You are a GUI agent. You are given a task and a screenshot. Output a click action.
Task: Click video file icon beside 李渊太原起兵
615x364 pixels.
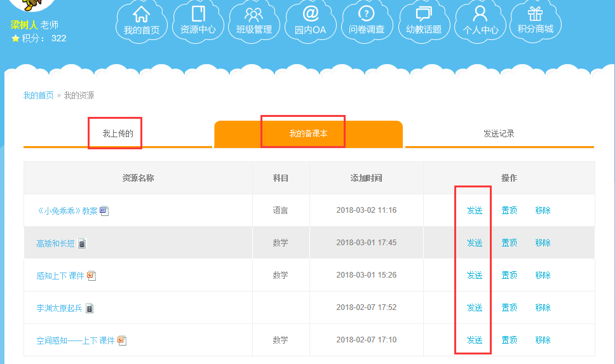[90, 308]
